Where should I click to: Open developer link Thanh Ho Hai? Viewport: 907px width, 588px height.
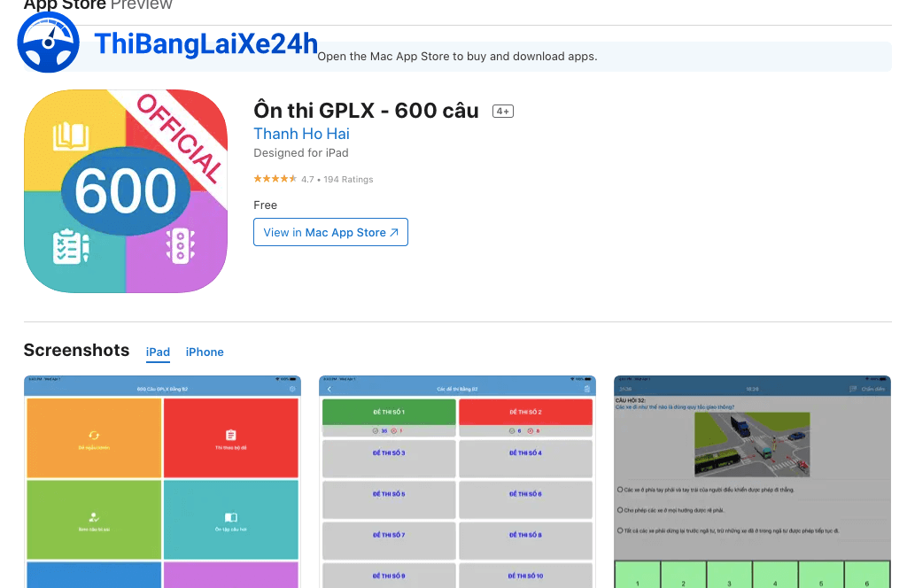(x=301, y=133)
